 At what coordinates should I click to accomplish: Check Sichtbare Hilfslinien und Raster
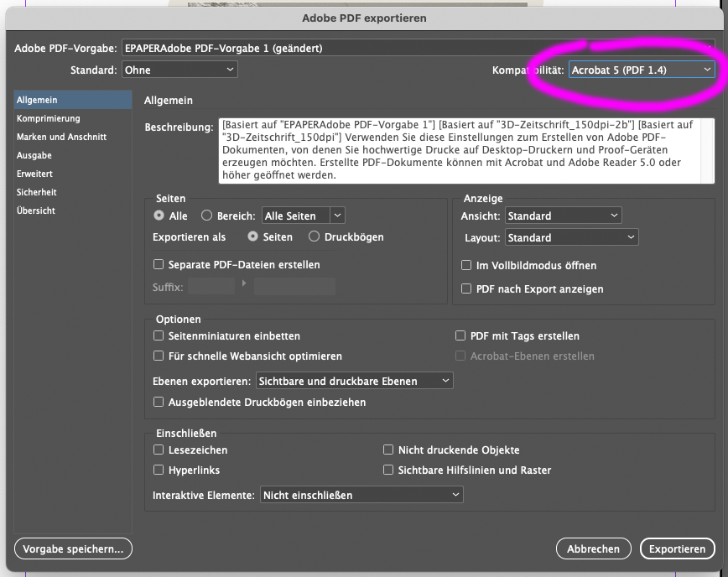388,470
